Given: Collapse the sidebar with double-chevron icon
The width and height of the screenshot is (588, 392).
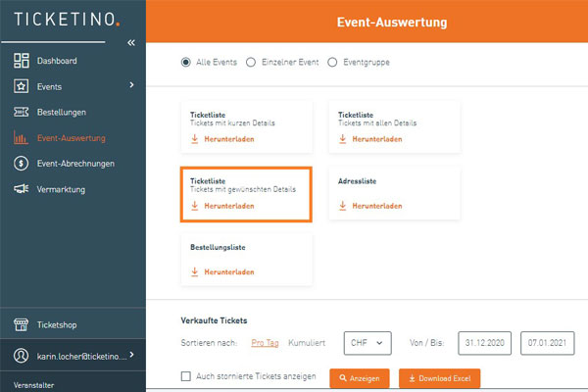Looking at the screenshot, I should (x=131, y=43).
